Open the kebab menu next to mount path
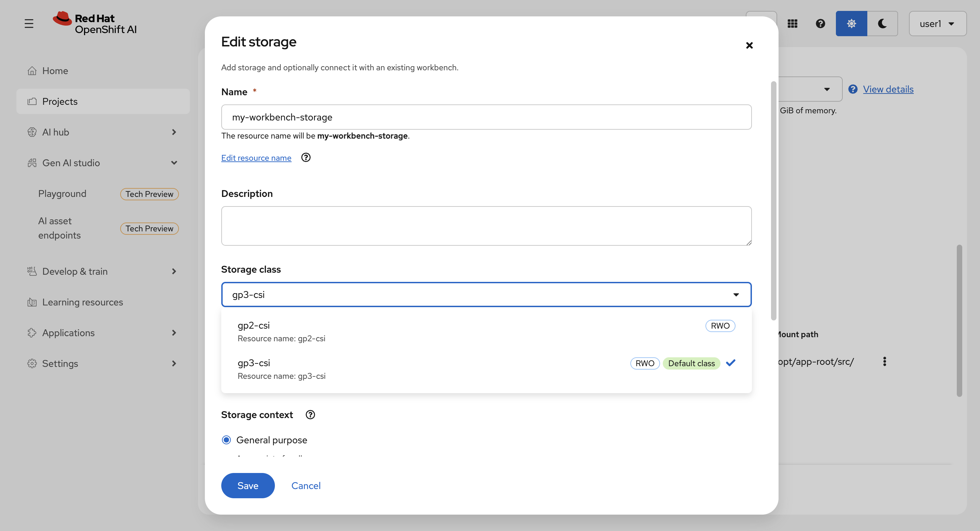 click(x=884, y=361)
